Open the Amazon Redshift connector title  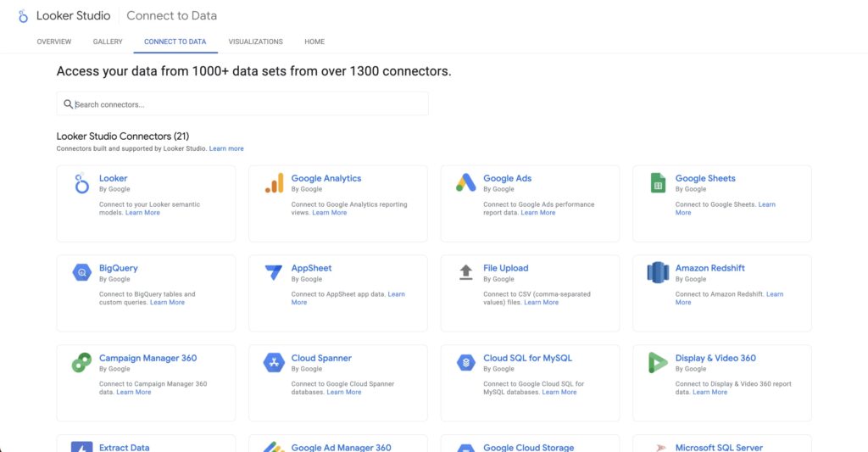pyautogui.click(x=710, y=268)
